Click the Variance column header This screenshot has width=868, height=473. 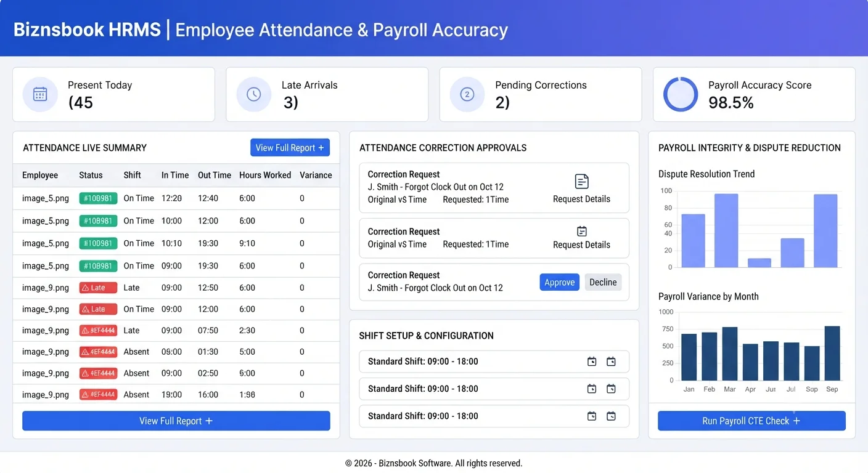316,175
